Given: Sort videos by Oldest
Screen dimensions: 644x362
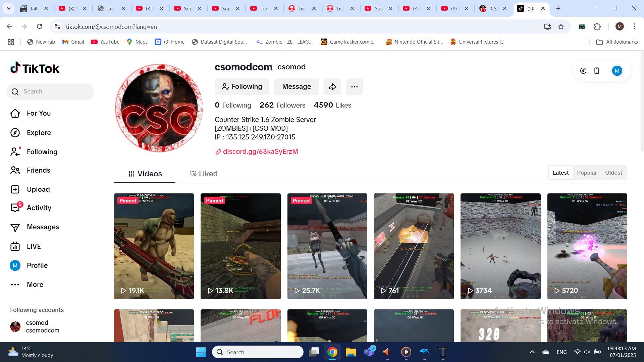Looking at the screenshot, I should tap(613, 173).
